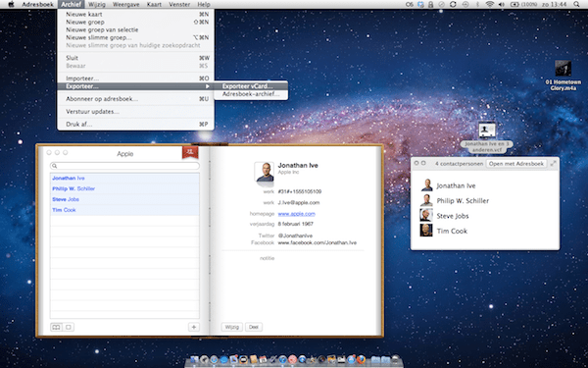Viewport: 588px width, 368px height.
Task: Open the Adresboek application menu
Action: (37, 5)
